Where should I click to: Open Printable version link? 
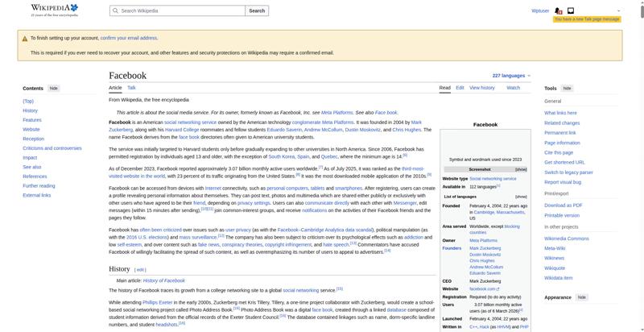tap(562, 215)
